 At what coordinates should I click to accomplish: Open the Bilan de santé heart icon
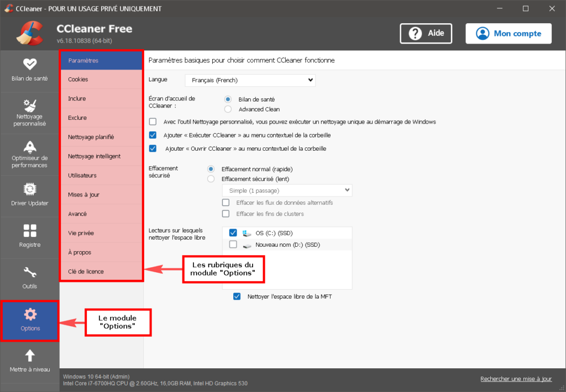30,64
